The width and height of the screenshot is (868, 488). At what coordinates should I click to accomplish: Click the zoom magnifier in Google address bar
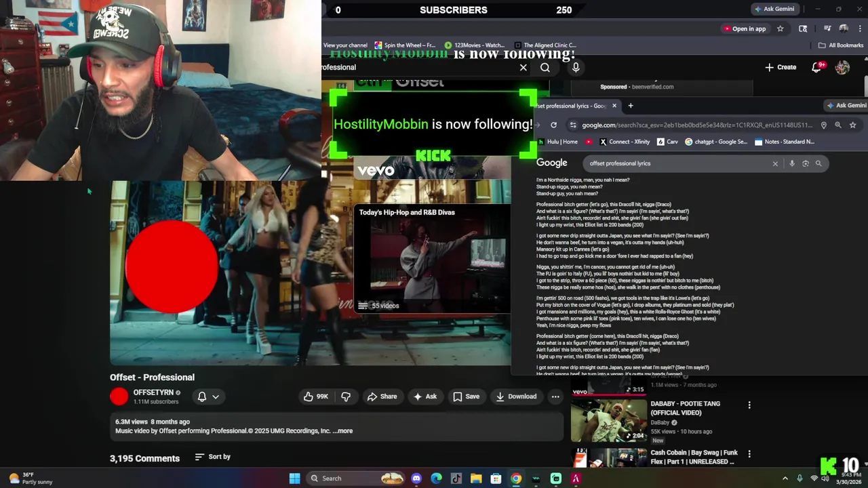pos(838,125)
